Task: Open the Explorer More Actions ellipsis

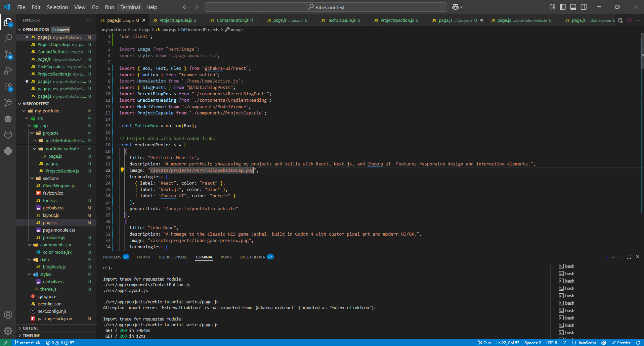Action: tap(89, 20)
